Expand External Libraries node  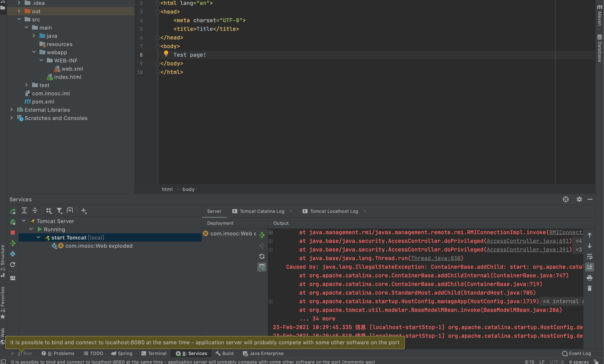(x=12, y=109)
